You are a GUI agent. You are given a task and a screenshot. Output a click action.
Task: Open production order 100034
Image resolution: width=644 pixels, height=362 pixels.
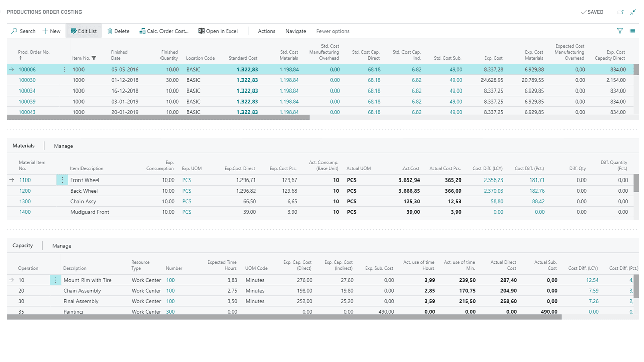pos(27,91)
